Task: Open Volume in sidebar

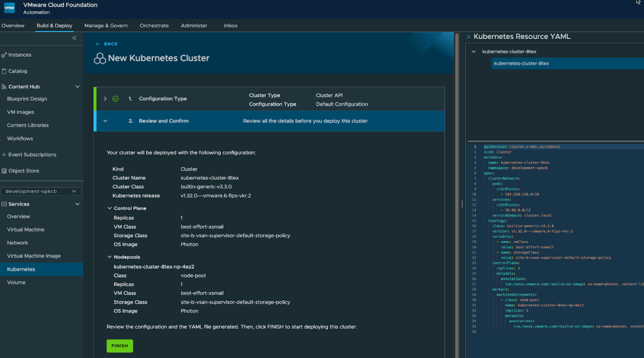Action: tap(16, 282)
